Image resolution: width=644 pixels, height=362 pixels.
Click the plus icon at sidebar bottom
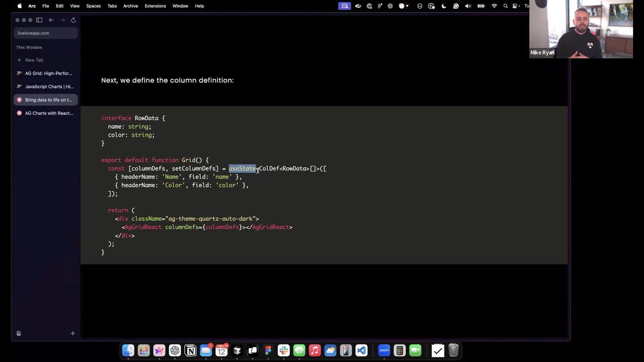[73, 333]
